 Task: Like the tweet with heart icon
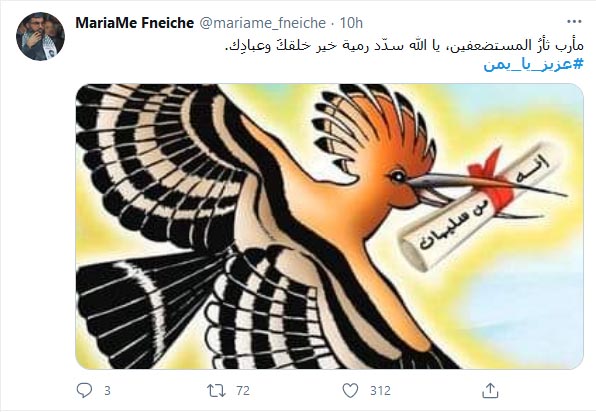350,390
